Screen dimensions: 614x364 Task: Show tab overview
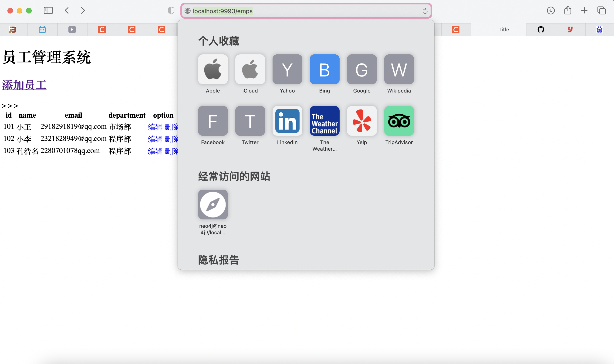[601, 10]
